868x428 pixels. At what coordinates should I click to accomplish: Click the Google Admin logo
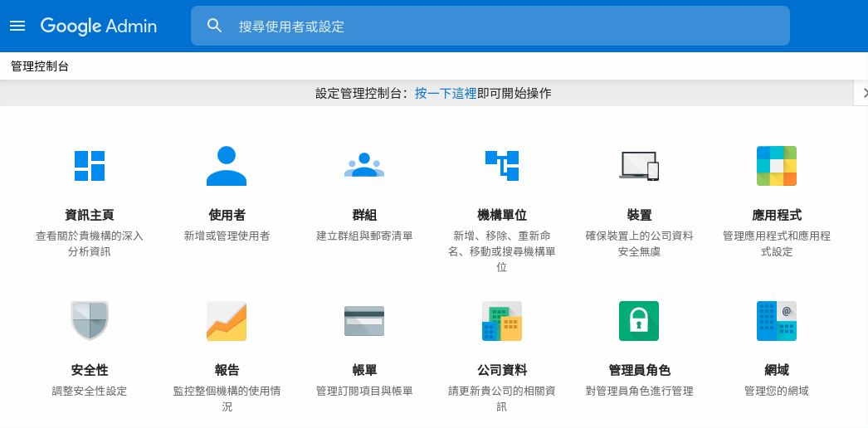99,26
